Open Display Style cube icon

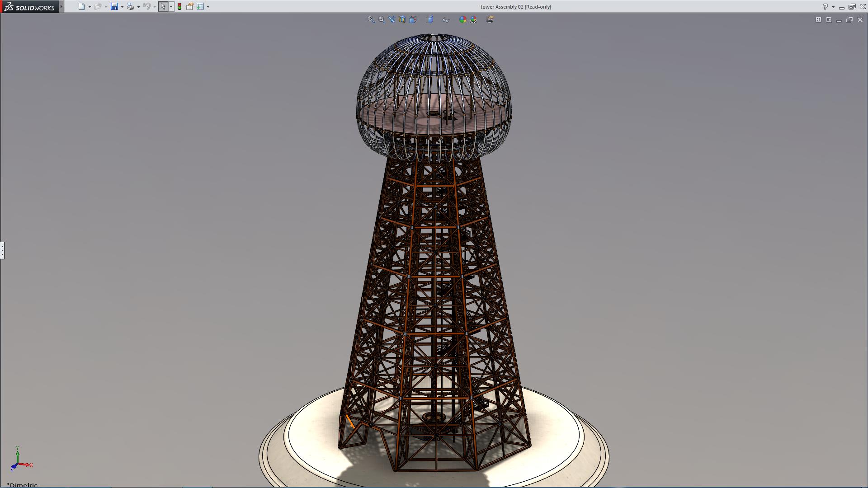point(429,19)
